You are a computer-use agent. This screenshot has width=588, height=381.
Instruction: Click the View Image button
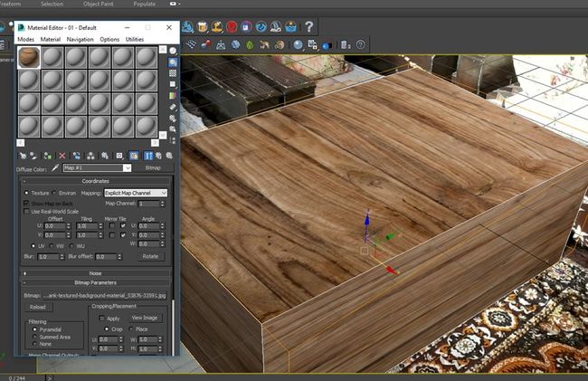[145, 318]
